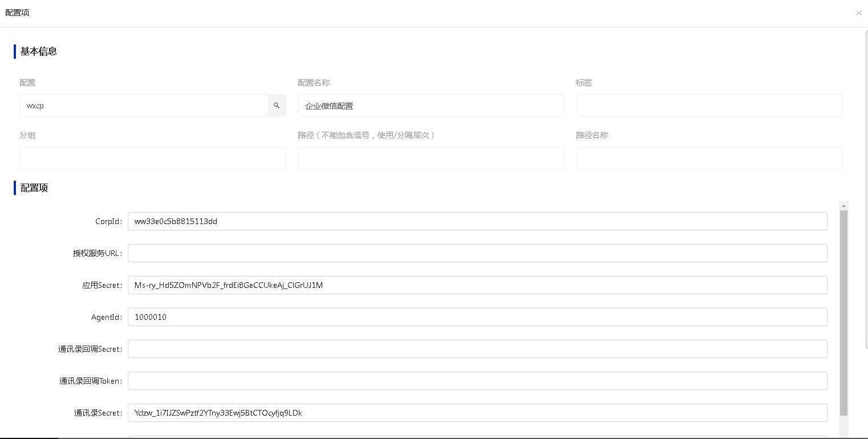Focus the 配置 input containing wxcp

(x=144, y=105)
